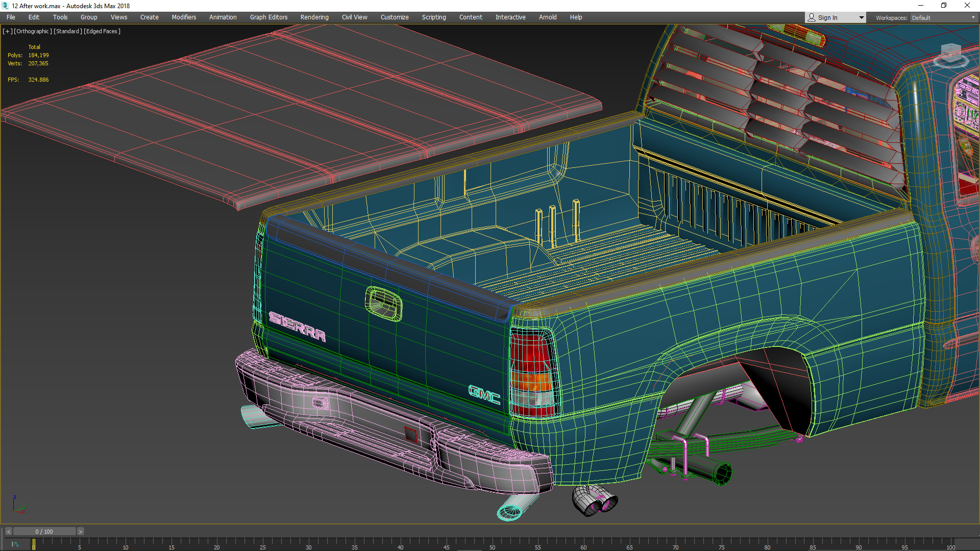Click the 3ds Max application icon
Viewport: 980px width, 551px height.
pyautogui.click(x=5, y=6)
